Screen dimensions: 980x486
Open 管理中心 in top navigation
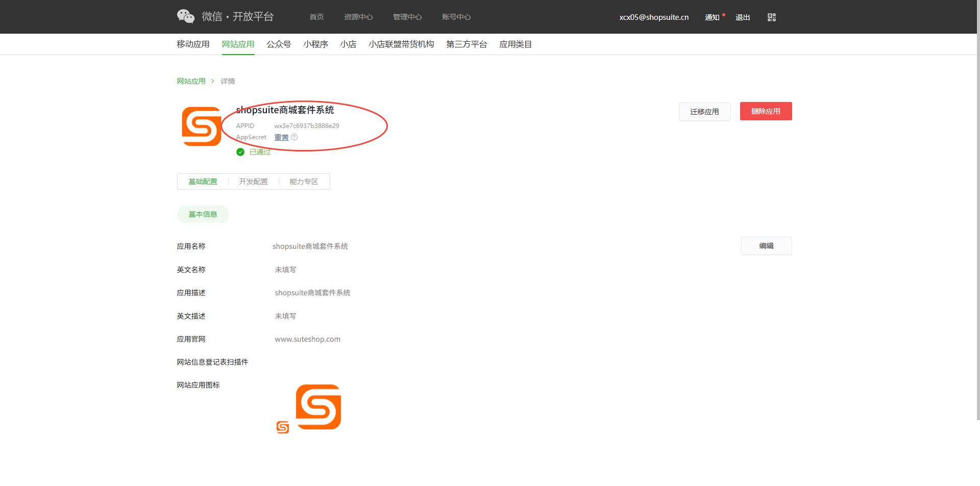click(x=407, y=17)
